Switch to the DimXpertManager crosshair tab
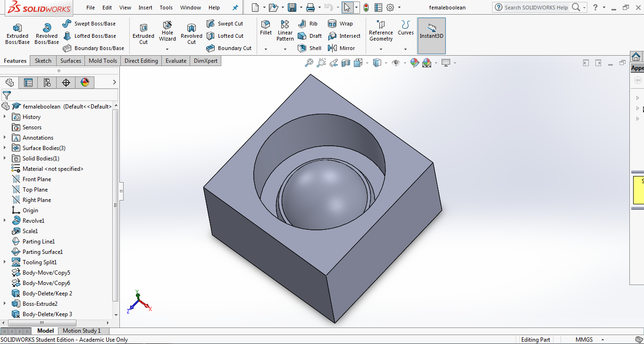The width and height of the screenshot is (644, 344). pos(66,83)
